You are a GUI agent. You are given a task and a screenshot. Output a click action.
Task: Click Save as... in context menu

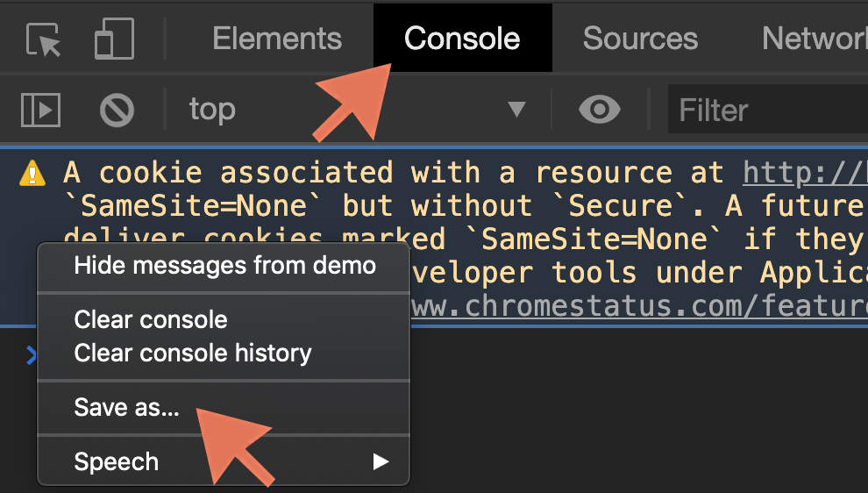[x=126, y=407]
